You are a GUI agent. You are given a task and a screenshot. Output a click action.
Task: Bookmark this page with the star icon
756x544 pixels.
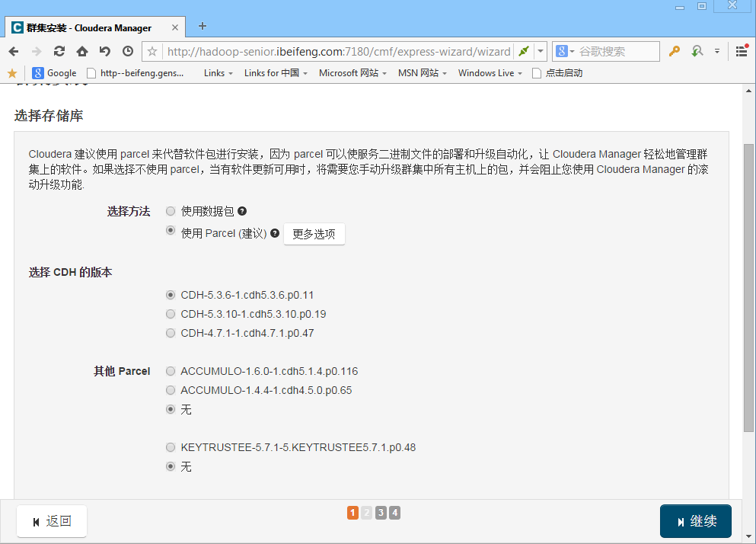click(152, 51)
